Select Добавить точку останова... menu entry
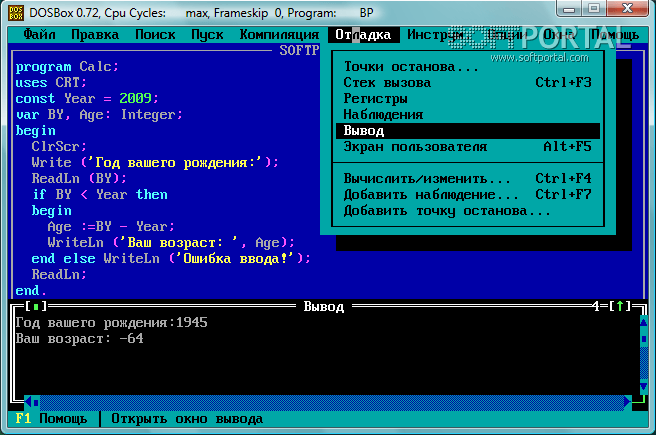This screenshot has width=656, height=435. pyautogui.click(x=468, y=211)
